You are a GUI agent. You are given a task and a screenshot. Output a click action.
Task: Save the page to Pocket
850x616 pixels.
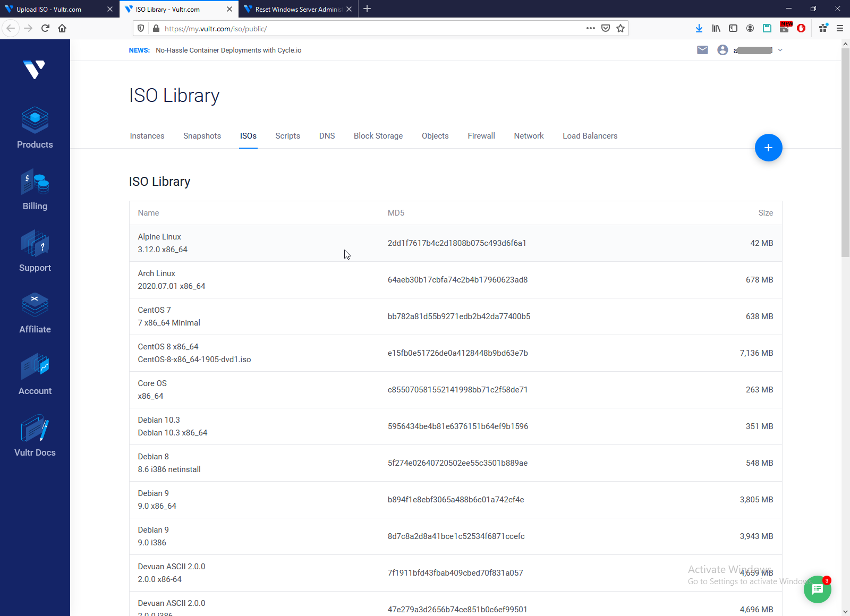click(606, 28)
